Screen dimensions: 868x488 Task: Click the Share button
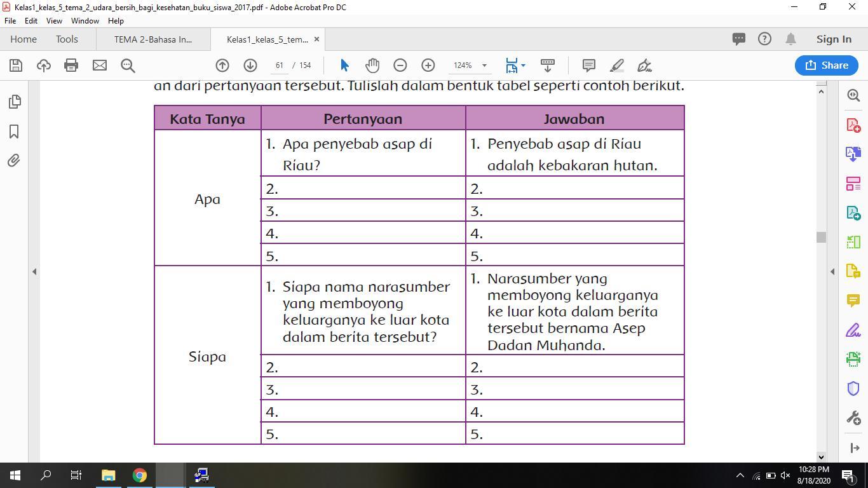pos(827,65)
